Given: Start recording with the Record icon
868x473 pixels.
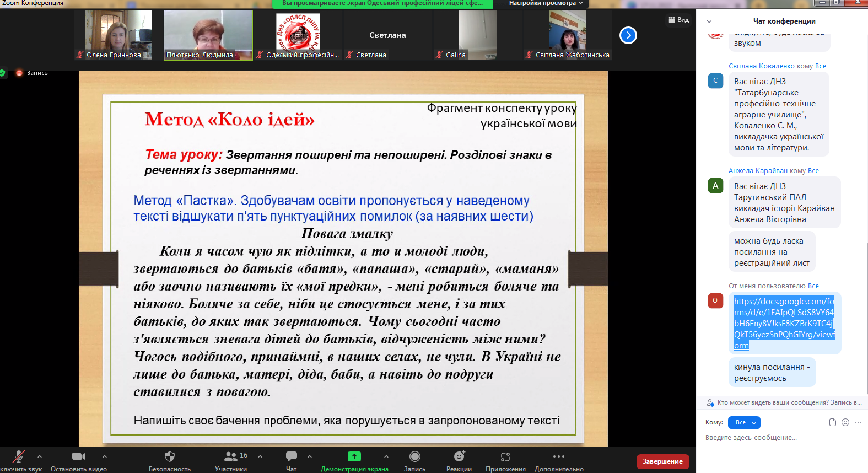Looking at the screenshot, I should pyautogui.click(x=414, y=456).
